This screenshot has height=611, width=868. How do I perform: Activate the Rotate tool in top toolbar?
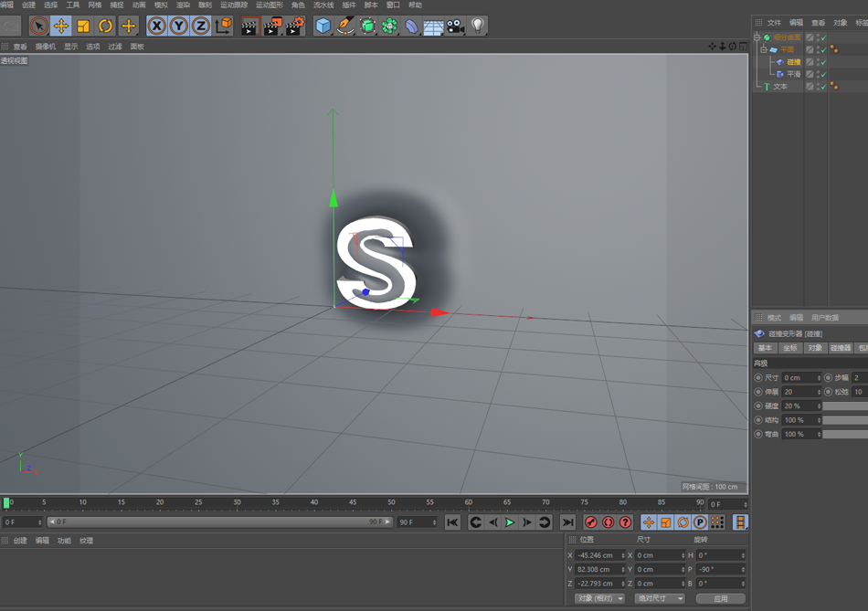[105, 26]
